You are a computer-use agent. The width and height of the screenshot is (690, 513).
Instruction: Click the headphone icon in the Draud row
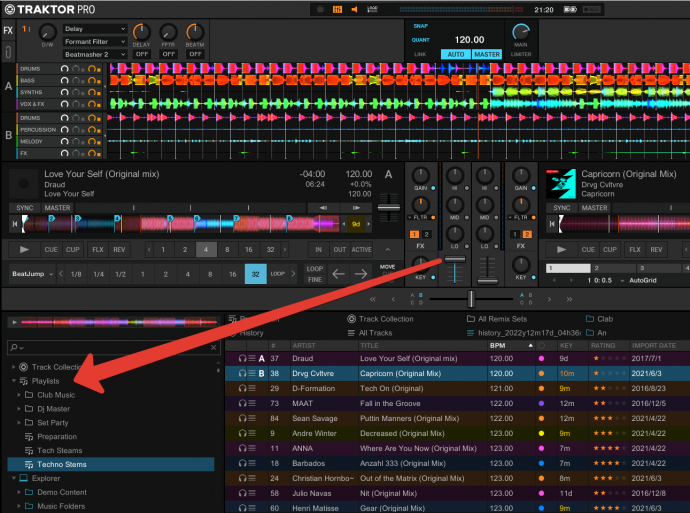point(242,359)
